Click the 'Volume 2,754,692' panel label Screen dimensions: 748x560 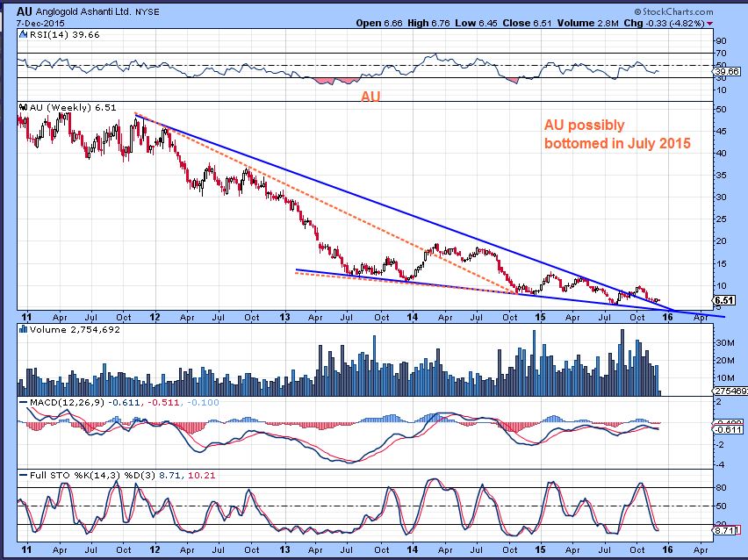(75, 329)
